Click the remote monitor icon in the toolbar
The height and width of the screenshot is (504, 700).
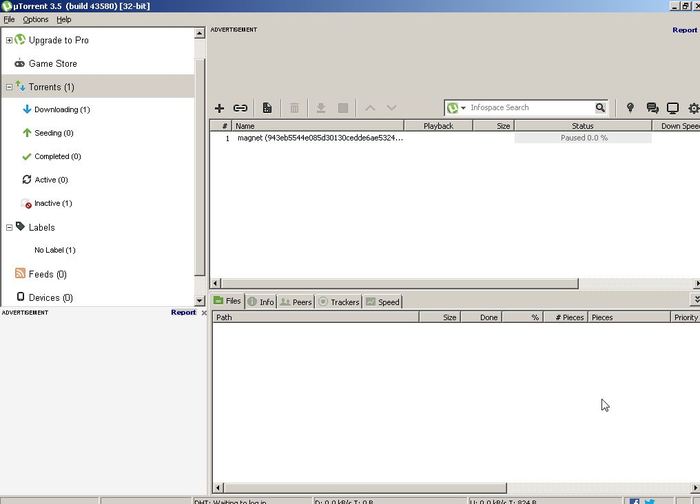coord(673,108)
